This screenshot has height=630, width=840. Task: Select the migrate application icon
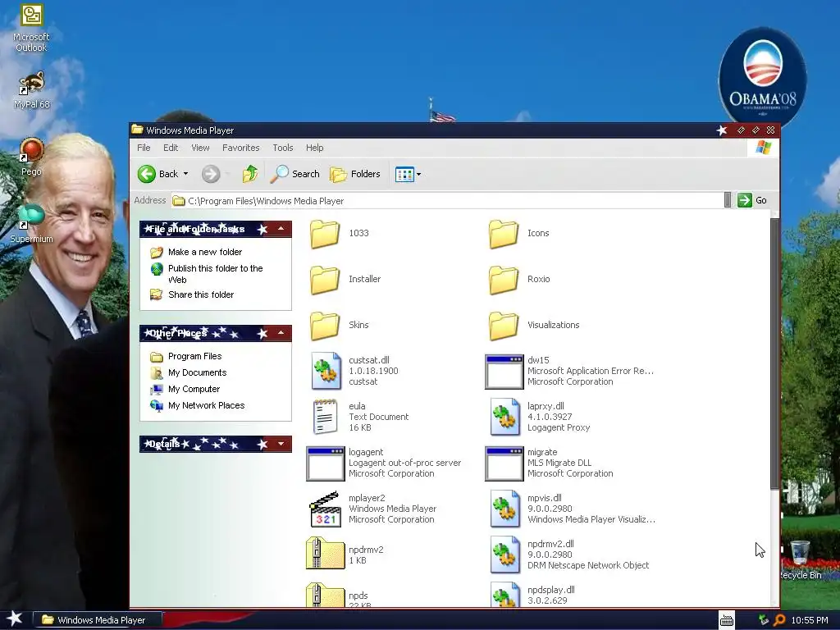pos(504,463)
